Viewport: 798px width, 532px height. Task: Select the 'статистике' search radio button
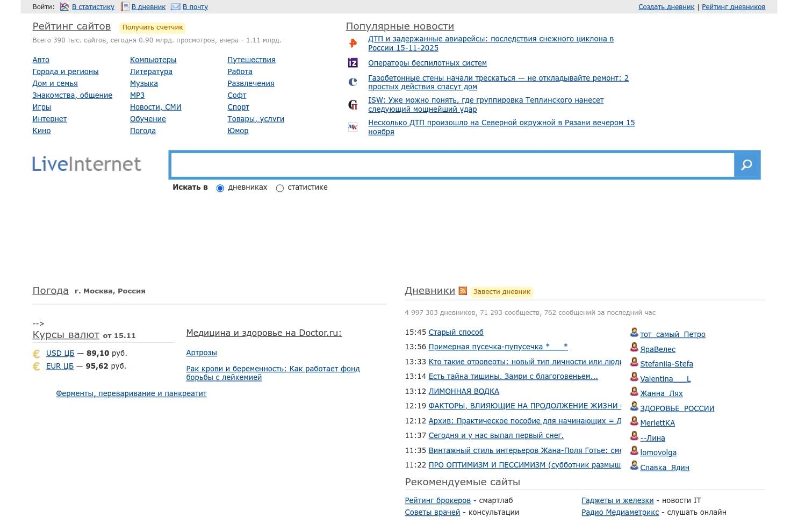coord(279,188)
